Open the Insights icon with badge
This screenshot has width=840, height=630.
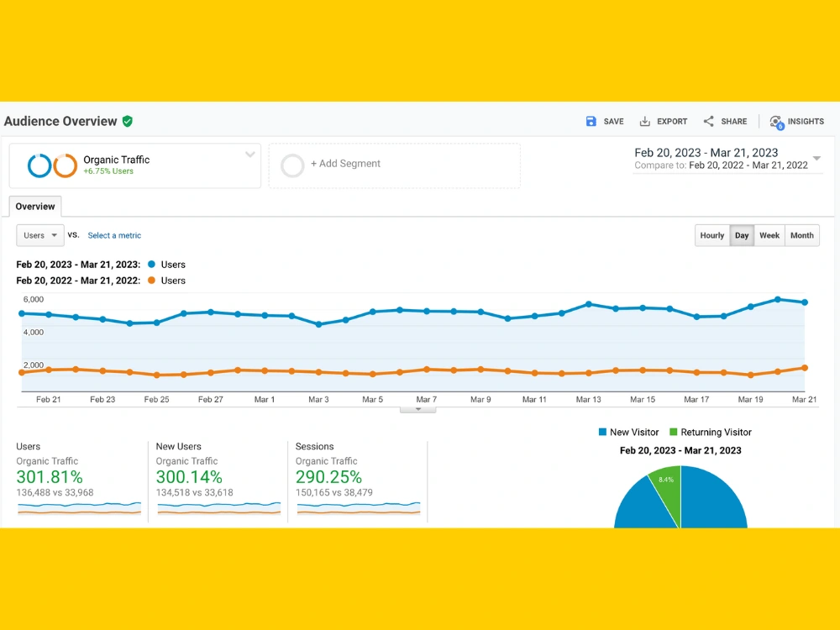point(776,123)
